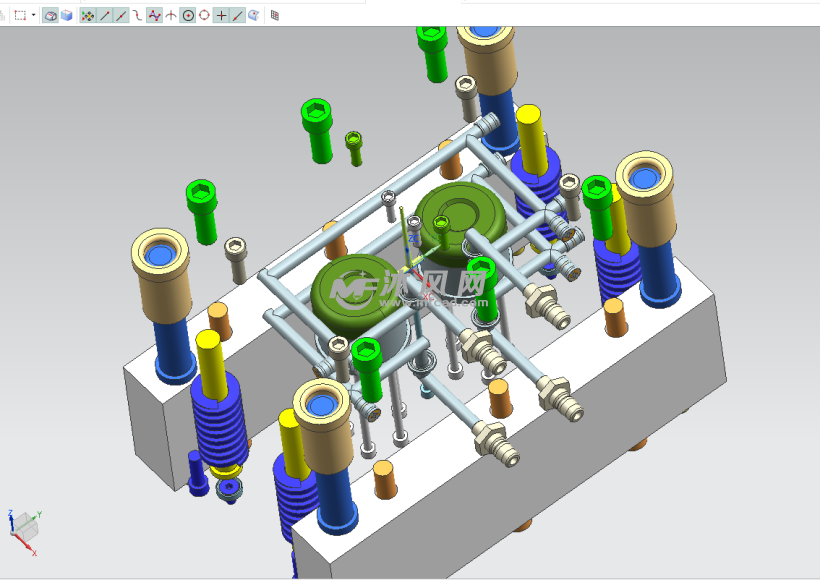Click the blue cube highlight icon
The height and width of the screenshot is (580, 820).
66,15
